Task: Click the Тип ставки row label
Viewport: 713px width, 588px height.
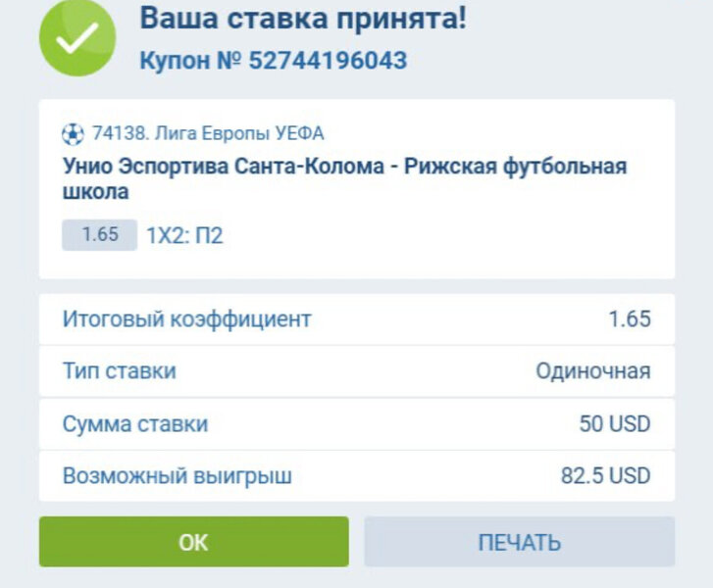Action: [x=120, y=371]
